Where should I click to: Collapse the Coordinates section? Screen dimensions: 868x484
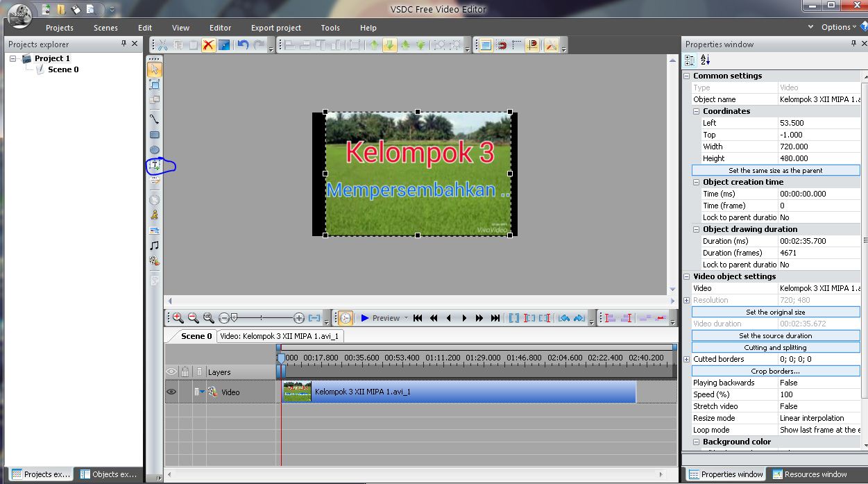697,111
